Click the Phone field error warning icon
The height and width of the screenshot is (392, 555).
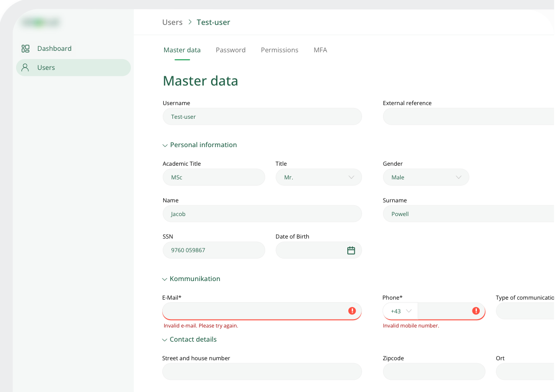point(476,310)
